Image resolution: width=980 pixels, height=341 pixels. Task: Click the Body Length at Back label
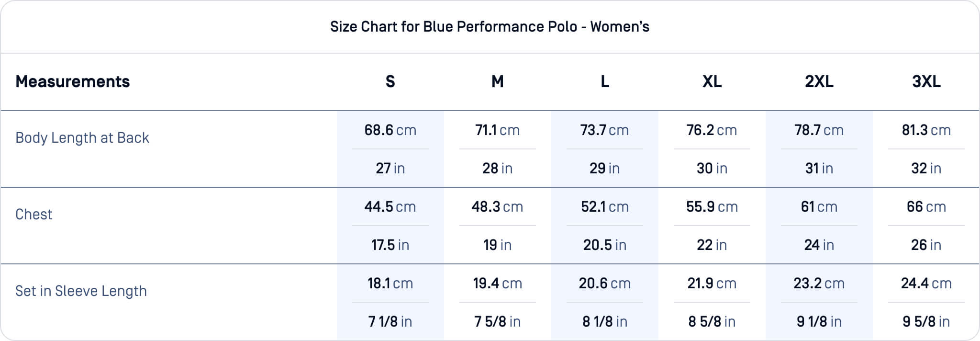(x=82, y=137)
